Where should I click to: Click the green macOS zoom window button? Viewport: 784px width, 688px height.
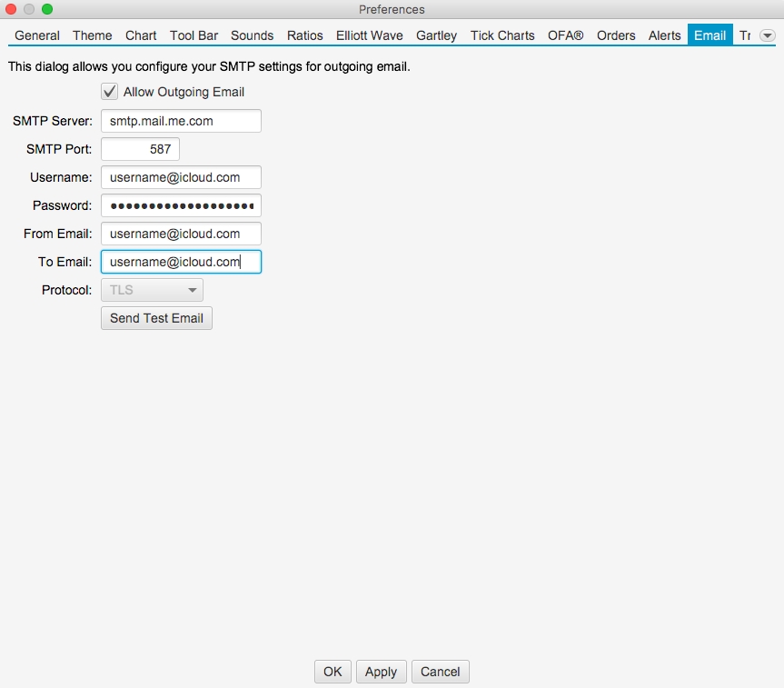[x=47, y=9]
